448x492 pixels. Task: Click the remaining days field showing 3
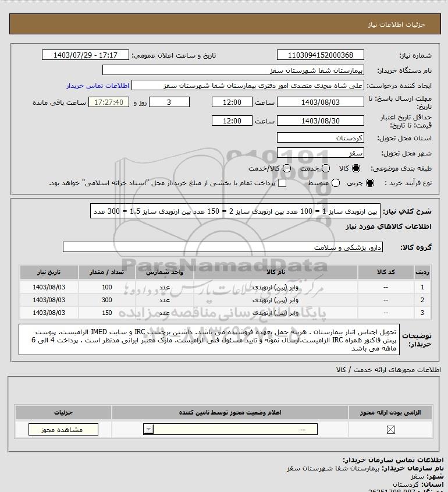pyautogui.click(x=169, y=102)
